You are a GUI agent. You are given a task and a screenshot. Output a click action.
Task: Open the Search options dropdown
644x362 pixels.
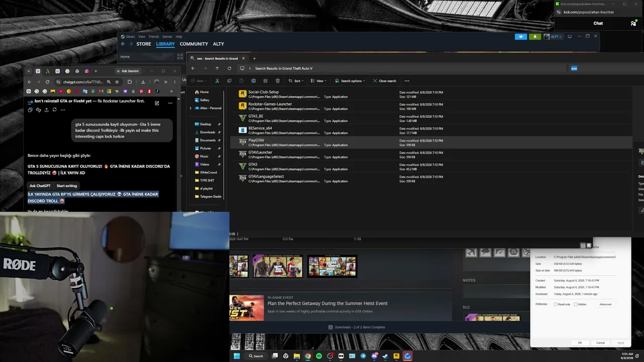pyautogui.click(x=350, y=81)
